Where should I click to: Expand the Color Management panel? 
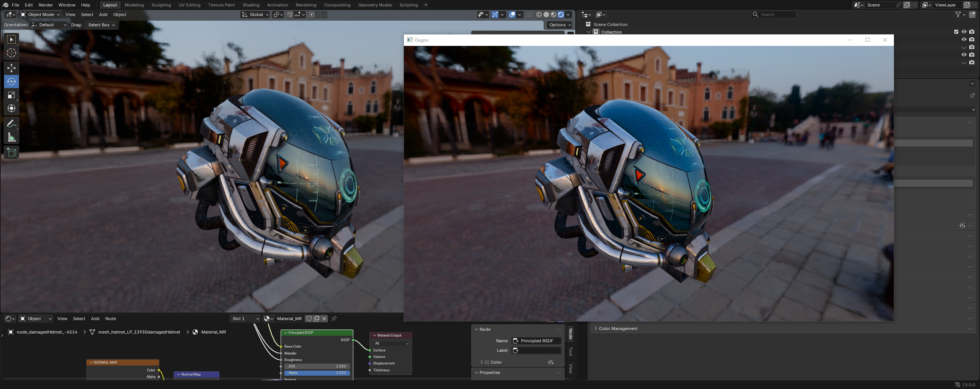tap(618, 329)
